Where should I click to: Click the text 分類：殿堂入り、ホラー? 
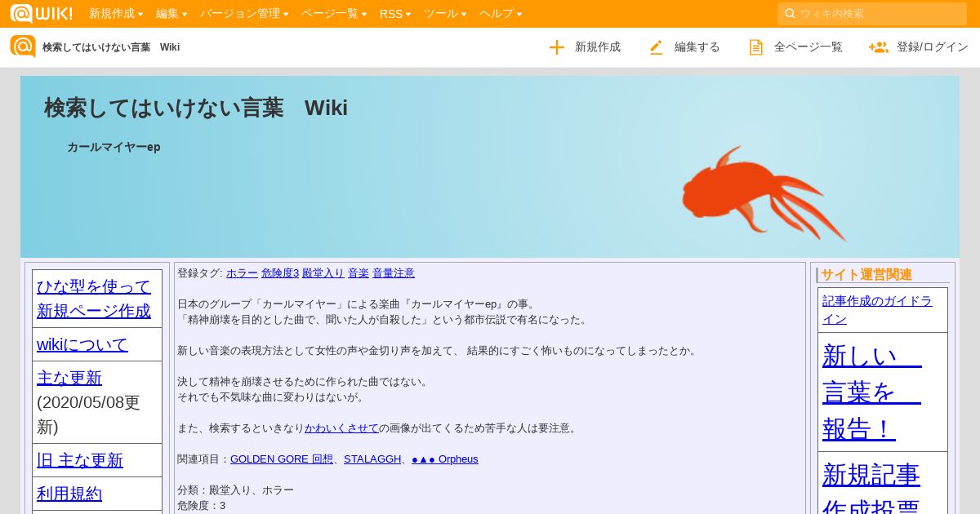click(235, 490)
